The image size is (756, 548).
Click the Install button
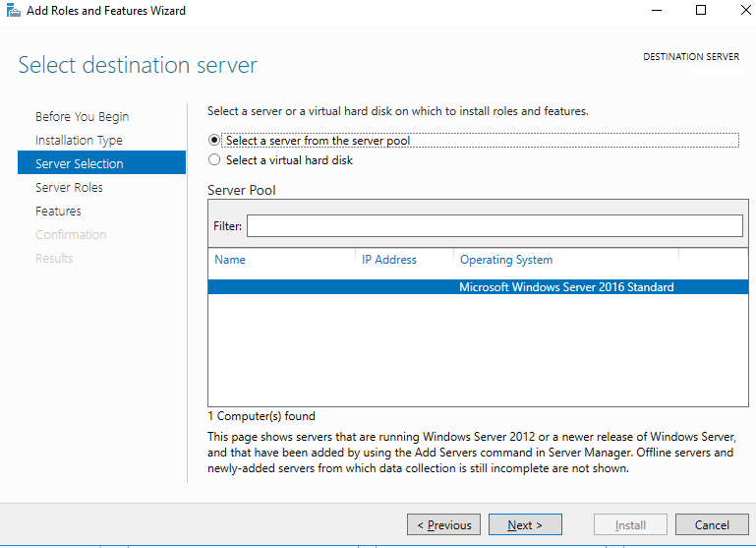[630, 524]
